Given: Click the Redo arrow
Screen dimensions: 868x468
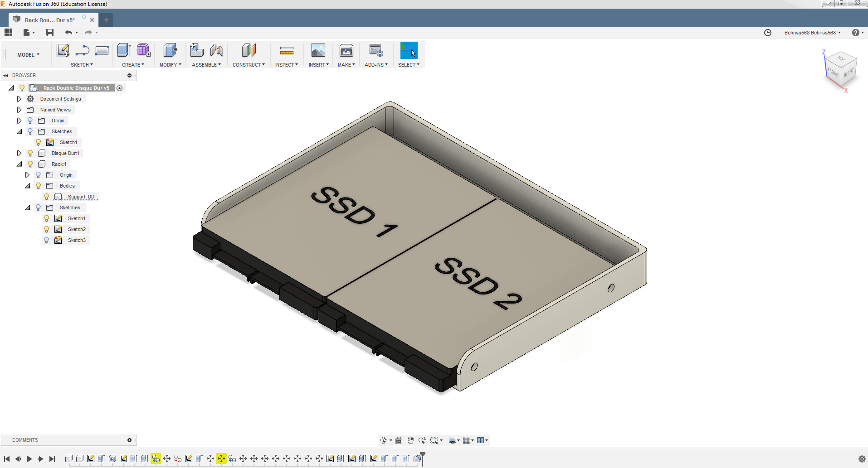Looking at the screenshot, I should click(x=88, y=33).
